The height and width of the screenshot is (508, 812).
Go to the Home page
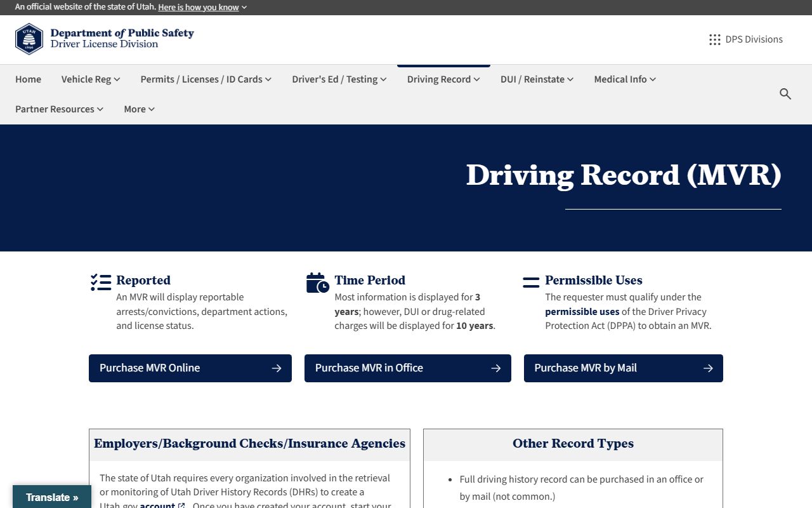click(28, 79)
